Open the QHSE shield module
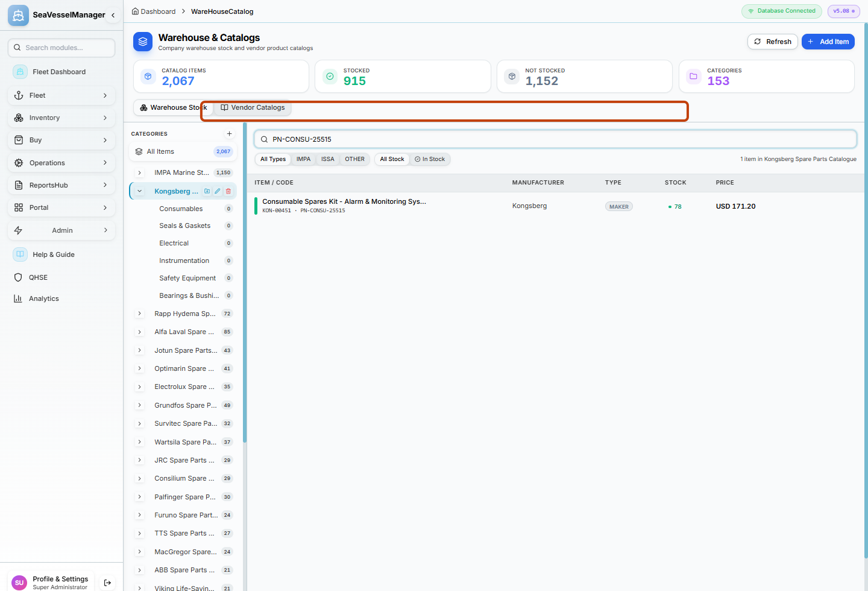 61,277
